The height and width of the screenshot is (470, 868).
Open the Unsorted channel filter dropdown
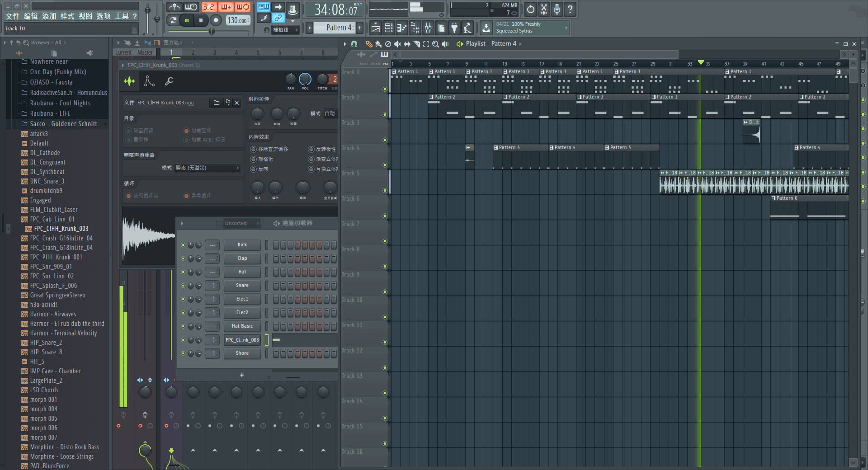(242, 223)
